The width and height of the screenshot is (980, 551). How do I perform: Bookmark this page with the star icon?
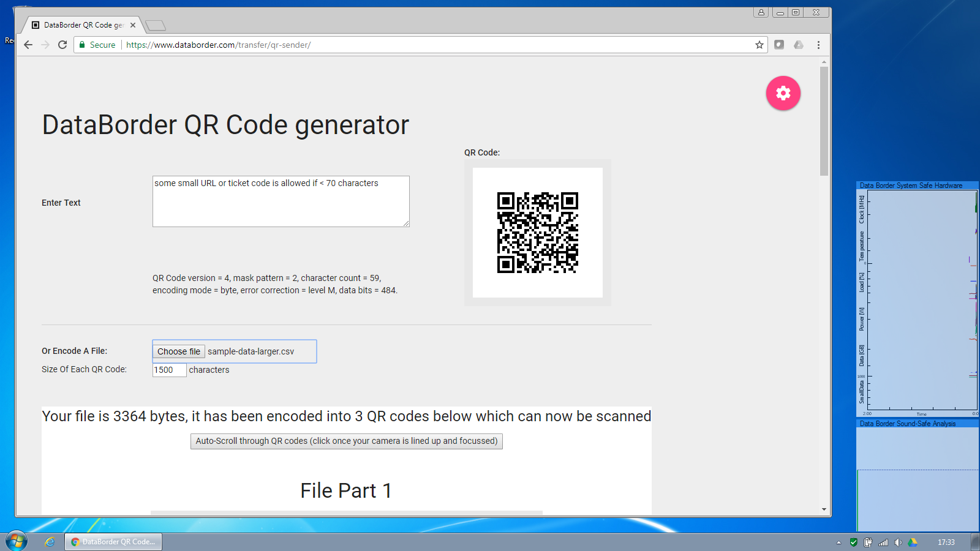[x=759, y=45]
